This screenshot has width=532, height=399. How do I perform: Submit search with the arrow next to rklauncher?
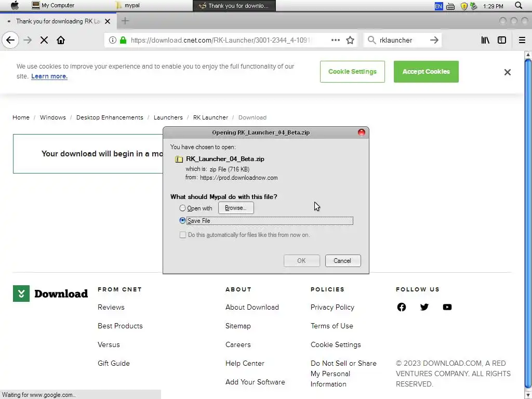434,40
